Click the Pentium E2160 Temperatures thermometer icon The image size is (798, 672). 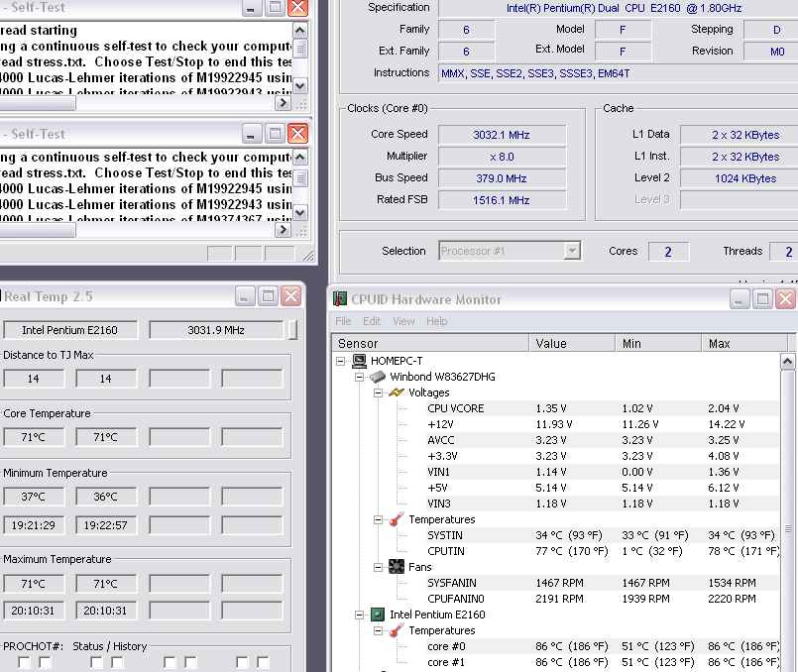coord(397,630)
